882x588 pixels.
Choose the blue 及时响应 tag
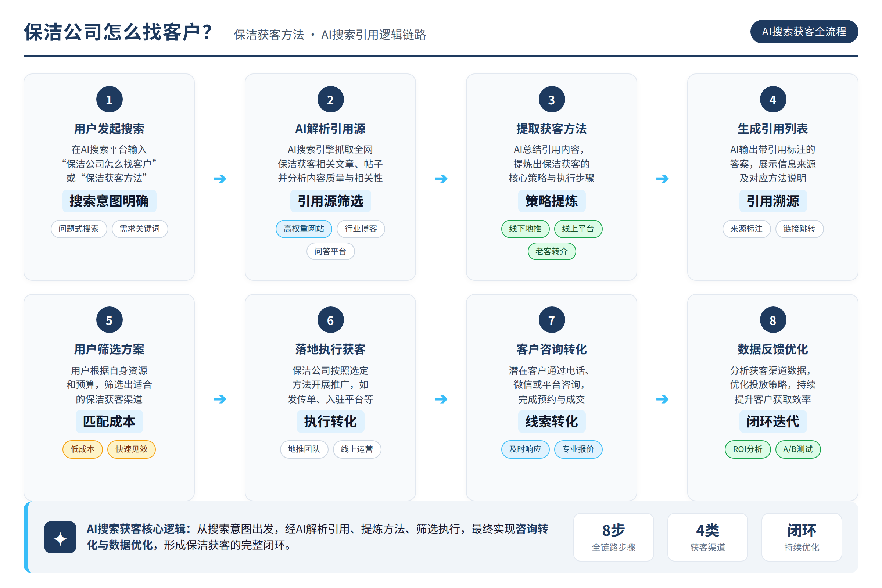[x=525, y=449]
